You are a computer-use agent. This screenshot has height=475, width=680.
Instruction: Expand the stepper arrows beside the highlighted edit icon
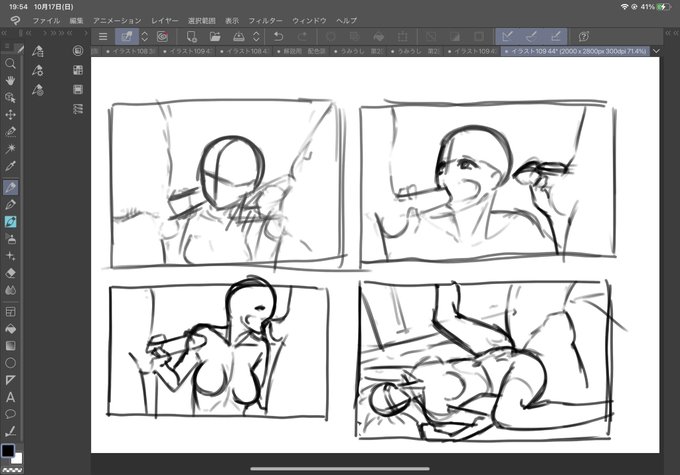144,36
